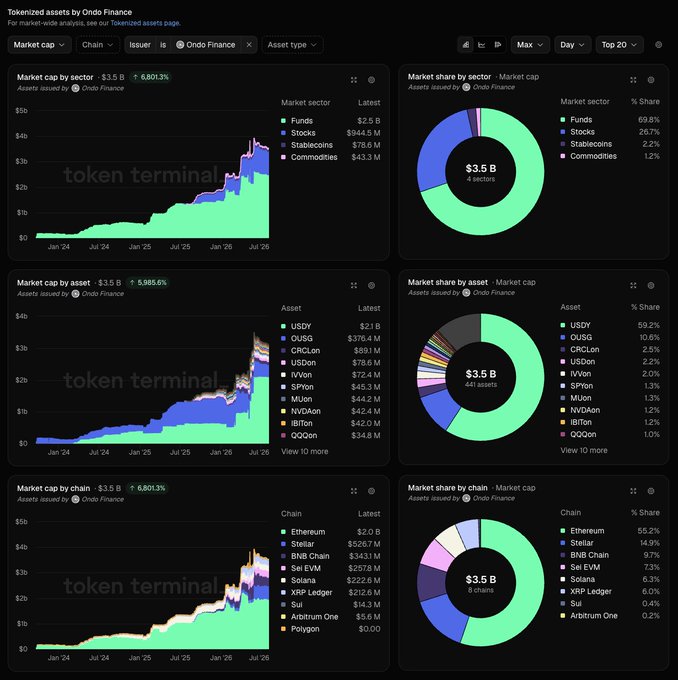
Task: Toggle NVDAon in Market cap by asset legend
Action: pyautogui.click(x=331, y=411)
